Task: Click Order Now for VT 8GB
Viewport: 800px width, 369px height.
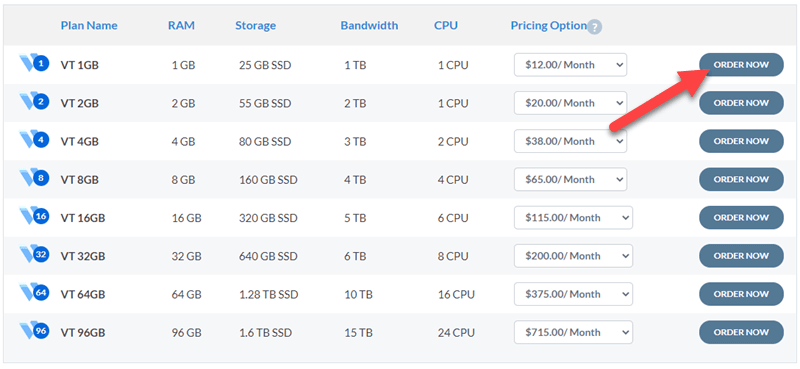Action: click(741, 180)
